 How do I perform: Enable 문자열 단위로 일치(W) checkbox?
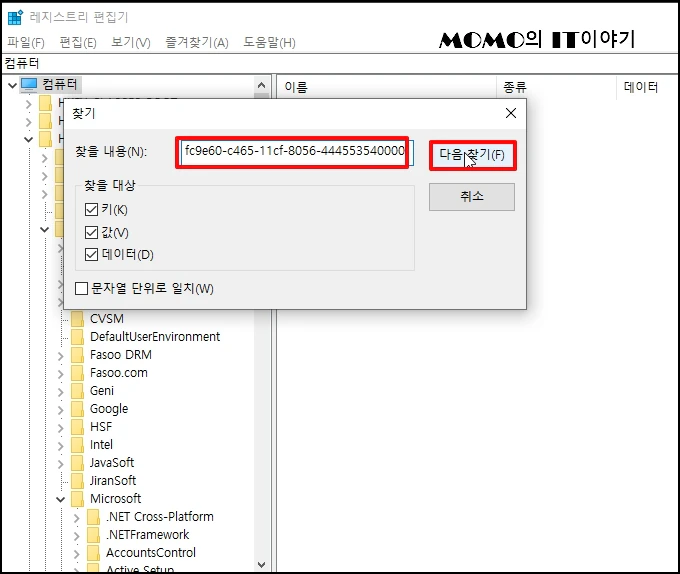click(x=82, y=288)
